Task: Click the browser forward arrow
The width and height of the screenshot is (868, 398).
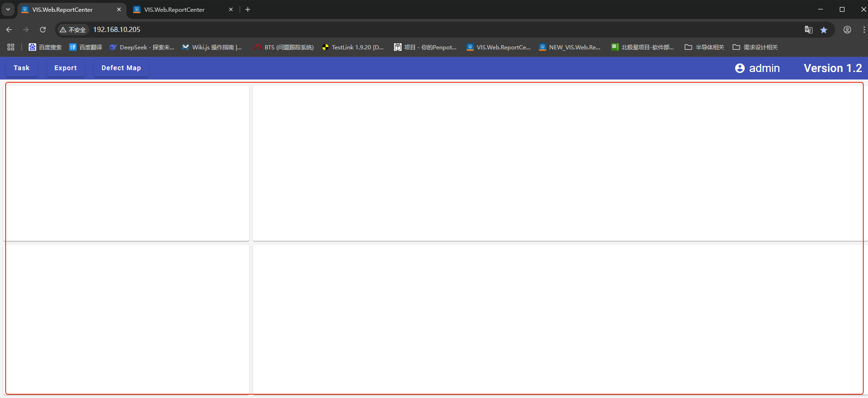Action: coord(26,30)
